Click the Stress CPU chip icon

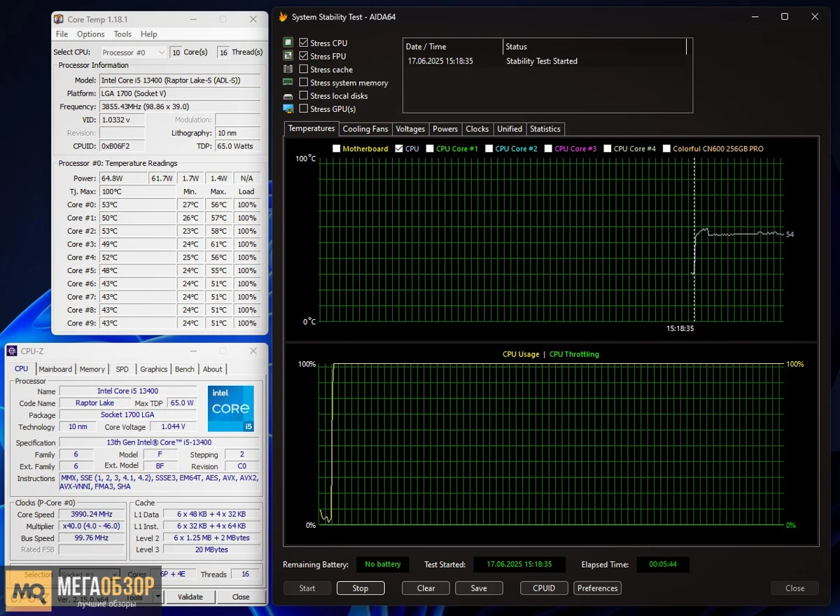pos(288,43)
